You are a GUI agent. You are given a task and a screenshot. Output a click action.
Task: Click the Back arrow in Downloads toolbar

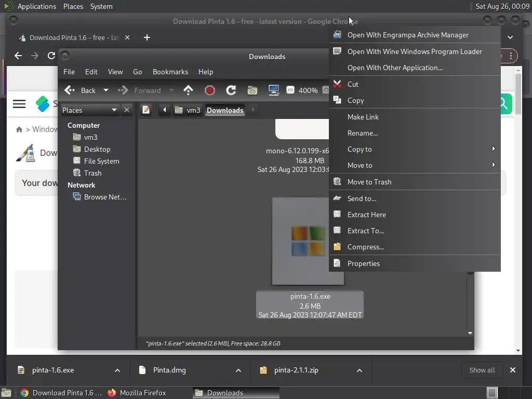pos(70,90)
